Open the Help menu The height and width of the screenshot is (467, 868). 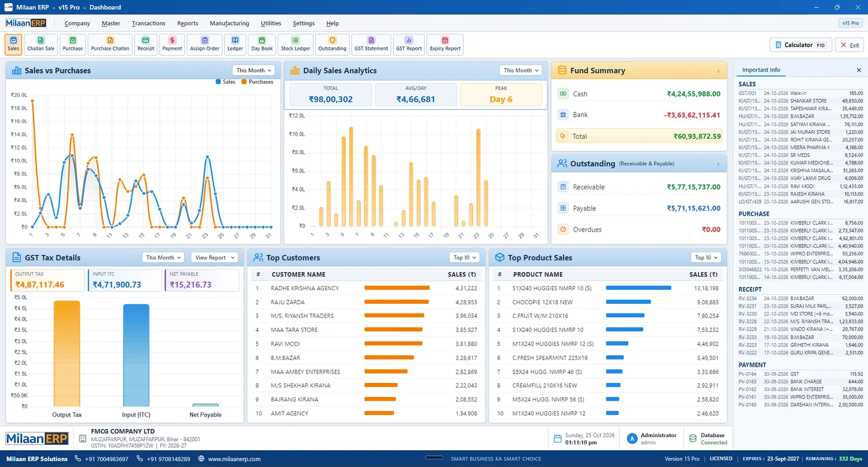click(333, 23)
